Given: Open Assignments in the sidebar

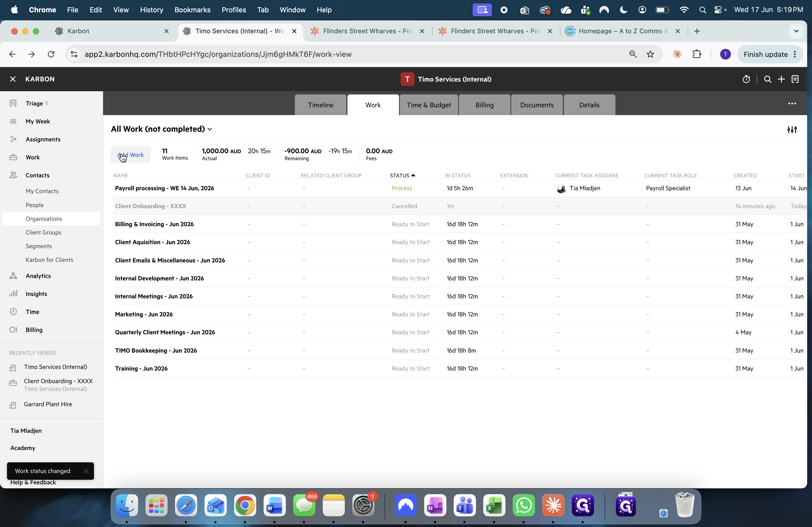Looking at the screenshot, I should [x=43, y=139].
